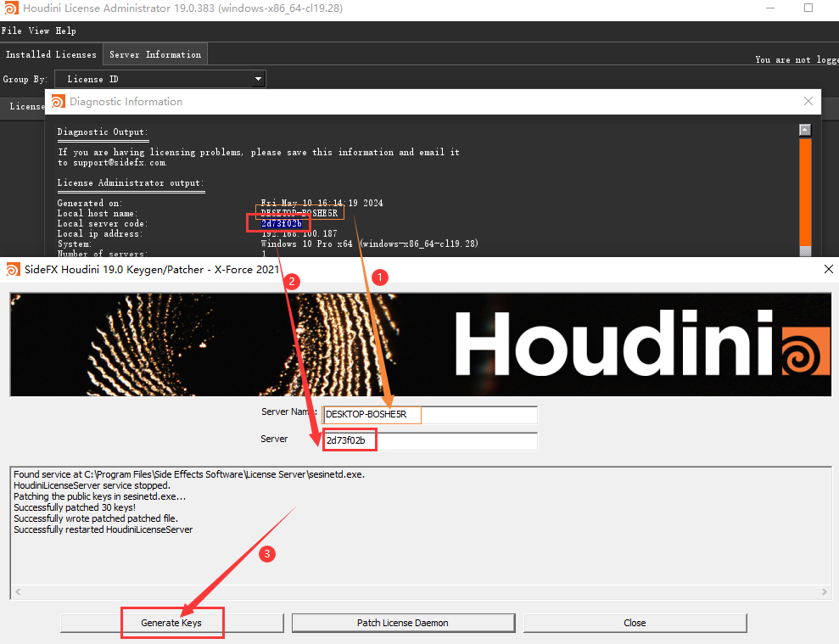Image resolution: width=839 pixels, height=644 pixels.
Task: Click the Close button at bottom right
Action: click(635, 623)
